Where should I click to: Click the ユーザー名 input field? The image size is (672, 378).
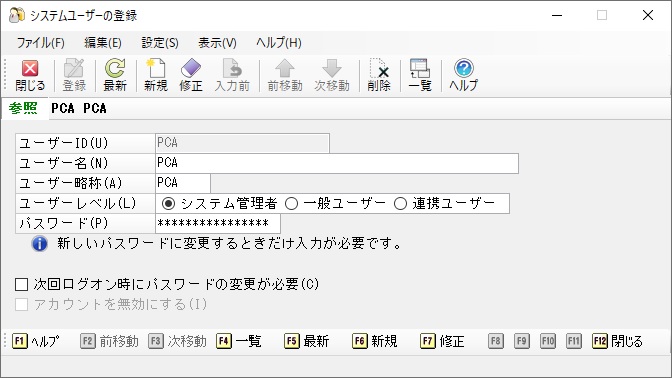pyautogui.click(x=337, y=163)
